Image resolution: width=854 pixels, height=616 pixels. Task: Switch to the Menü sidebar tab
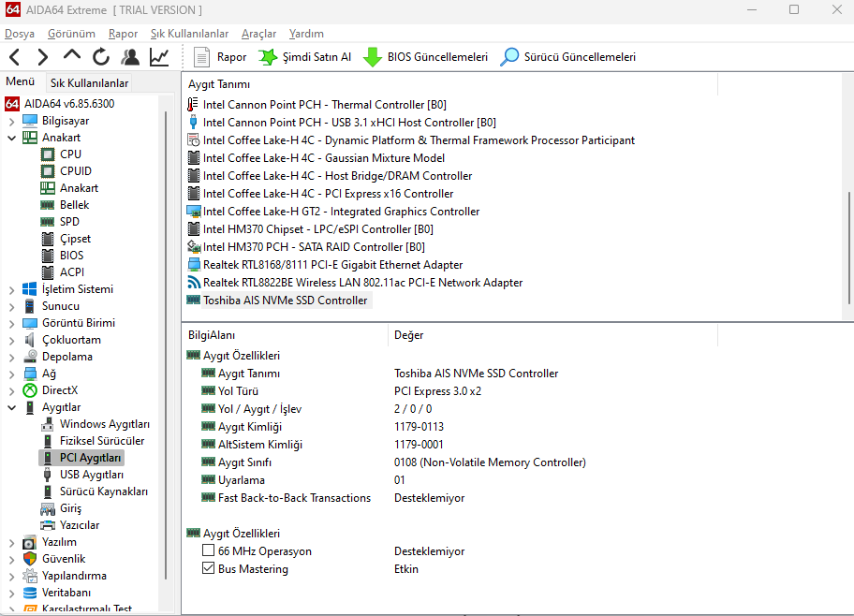pyautogui.click(x=21, y=81)
